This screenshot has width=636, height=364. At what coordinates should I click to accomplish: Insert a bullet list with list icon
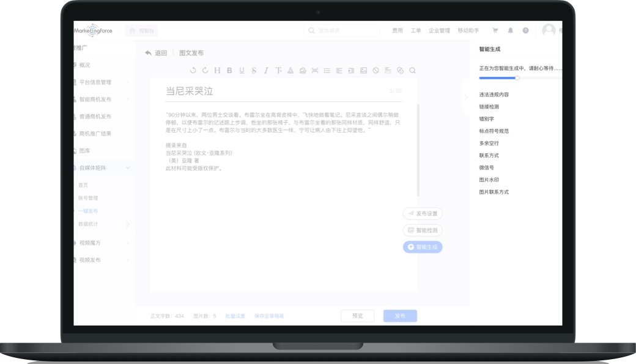327,70
